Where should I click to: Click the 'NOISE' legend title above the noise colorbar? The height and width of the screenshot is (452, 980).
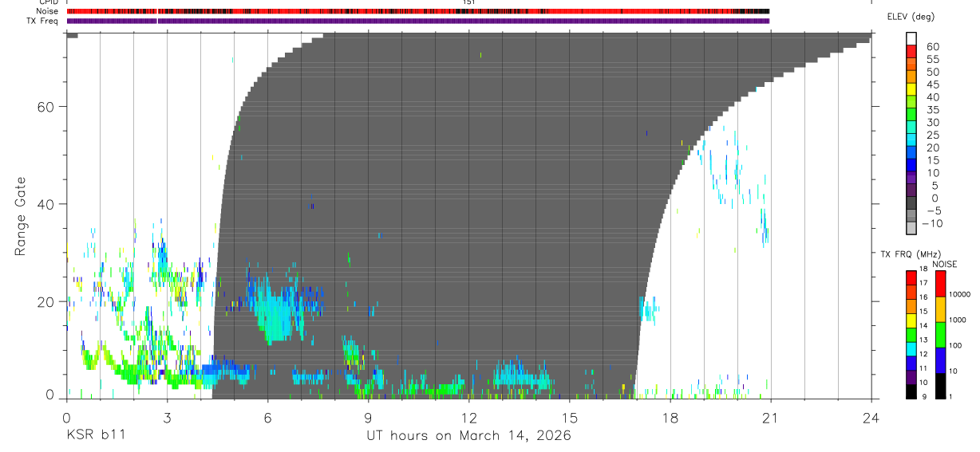pos(945,264)
